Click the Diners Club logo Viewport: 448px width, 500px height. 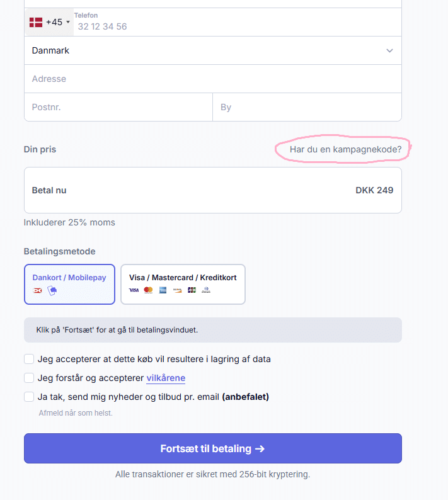pos(206,290)
